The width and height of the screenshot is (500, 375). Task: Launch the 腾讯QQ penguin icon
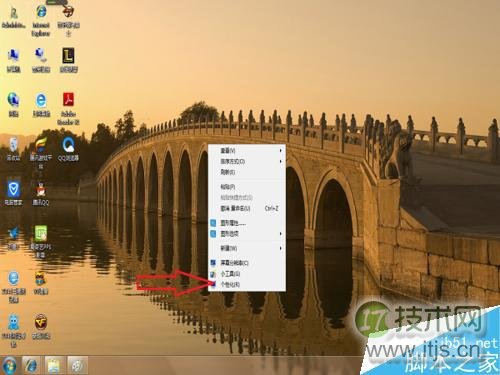[x=41, y=193]
